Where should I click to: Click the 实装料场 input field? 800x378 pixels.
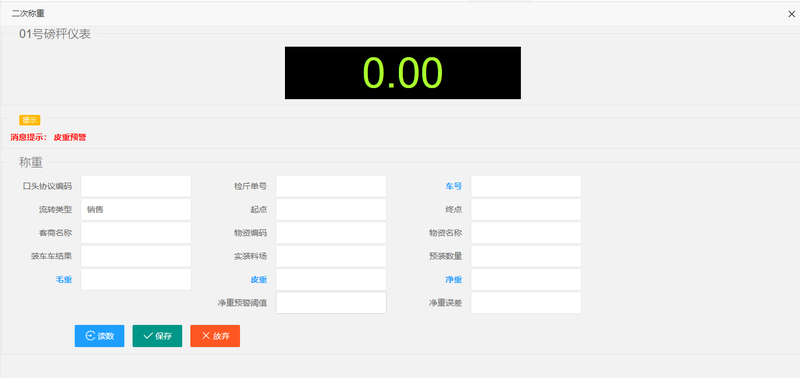tap(331, 256)
